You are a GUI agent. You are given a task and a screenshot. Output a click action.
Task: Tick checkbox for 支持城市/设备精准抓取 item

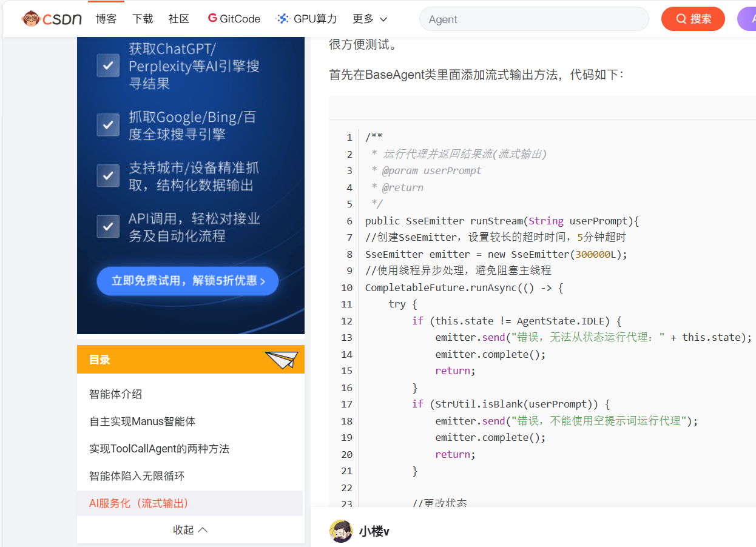click(x=108, y=176)
